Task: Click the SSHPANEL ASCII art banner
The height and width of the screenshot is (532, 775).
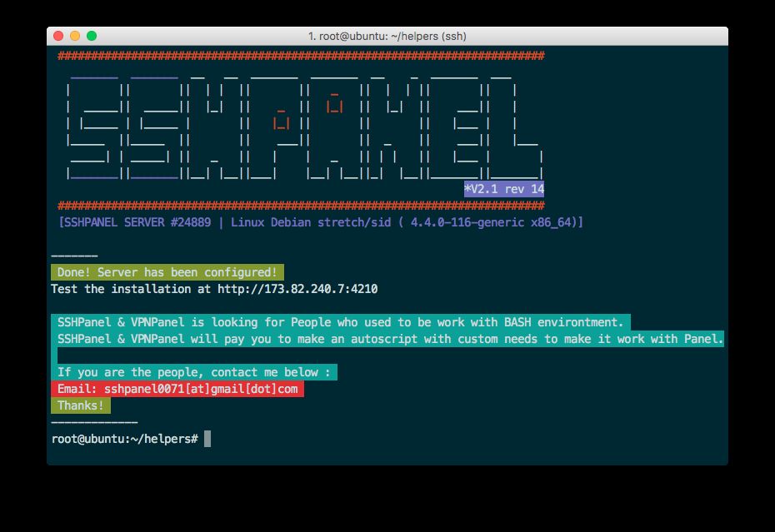Action: (x=304, y=128)
